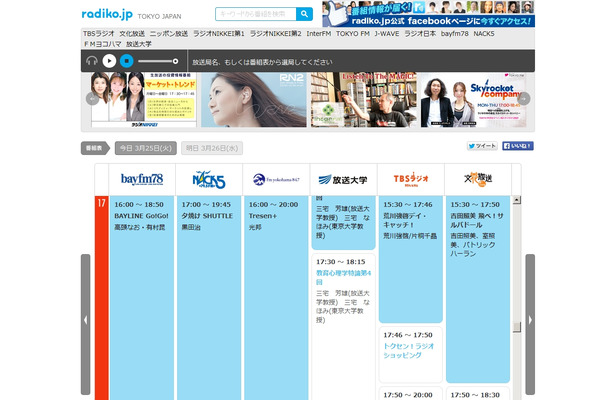Select J-WAVE station link

pos(387,34)
